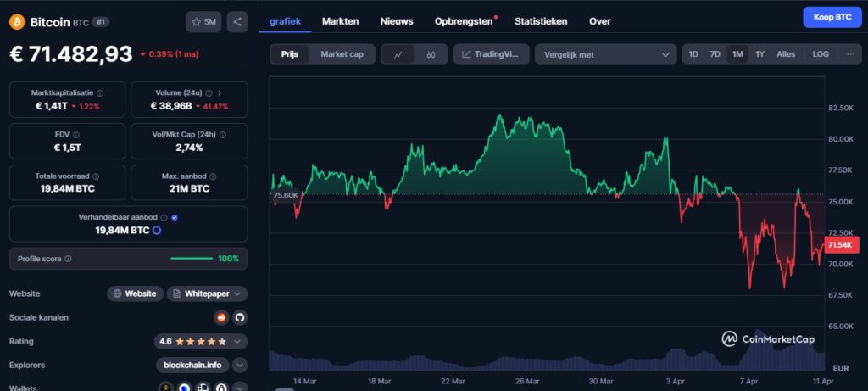868x391 pixels.
Task: Expand the Whitepaper dropdown
Action: [x=207, y=293]
